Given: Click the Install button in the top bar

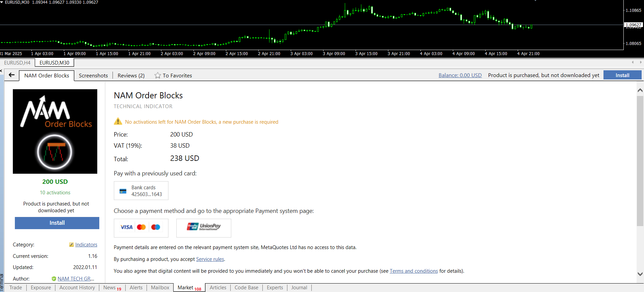Looking at the screenshot, I should click(622, 75).
